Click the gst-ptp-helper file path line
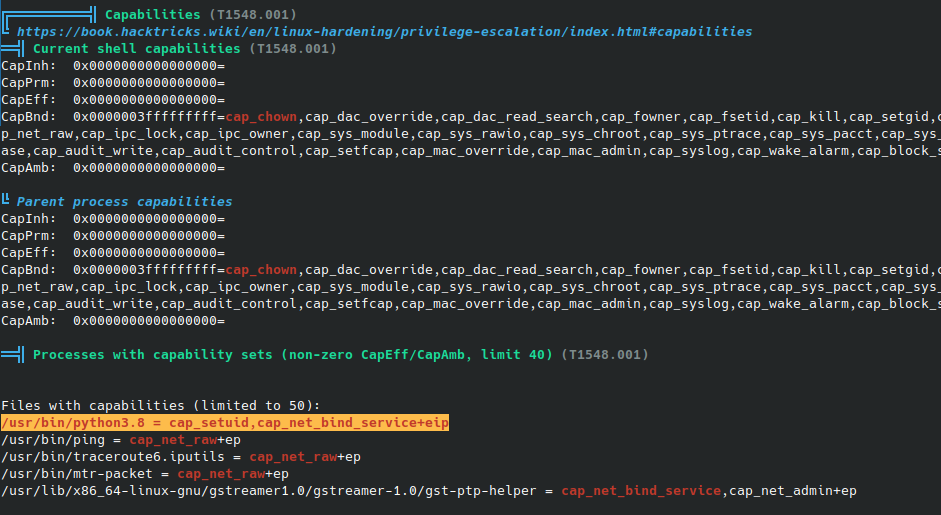941x515 pixels. pyautogui.click(x=428, y=491)
